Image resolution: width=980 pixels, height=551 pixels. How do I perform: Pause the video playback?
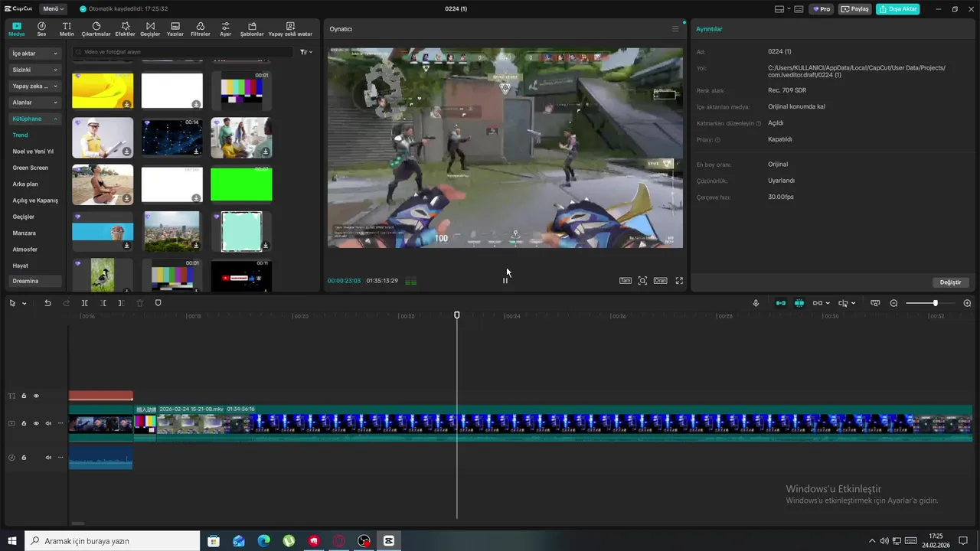click(x=505, y=281)
